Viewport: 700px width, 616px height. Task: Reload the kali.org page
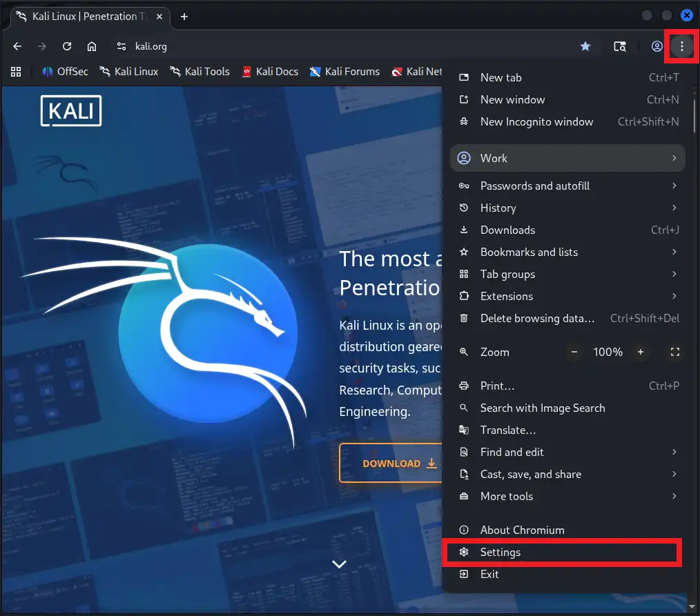(x=67, y=46)
